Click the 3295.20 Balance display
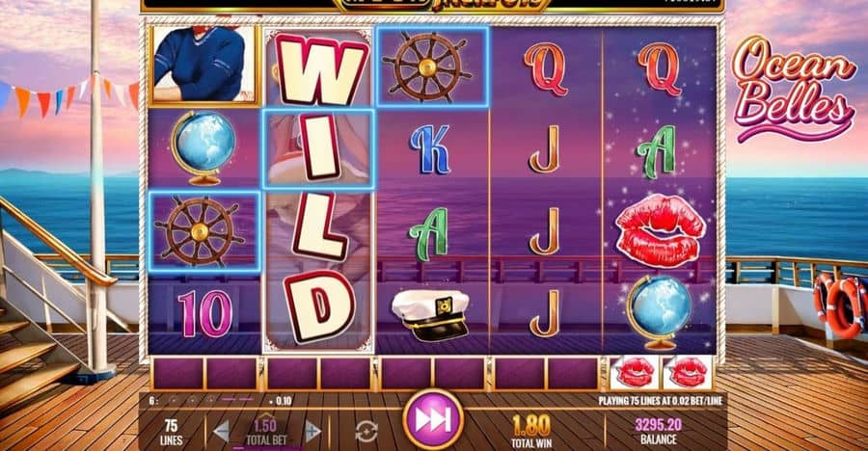The width and height of the screenshot is (868, 451). [x=658, y=431]
